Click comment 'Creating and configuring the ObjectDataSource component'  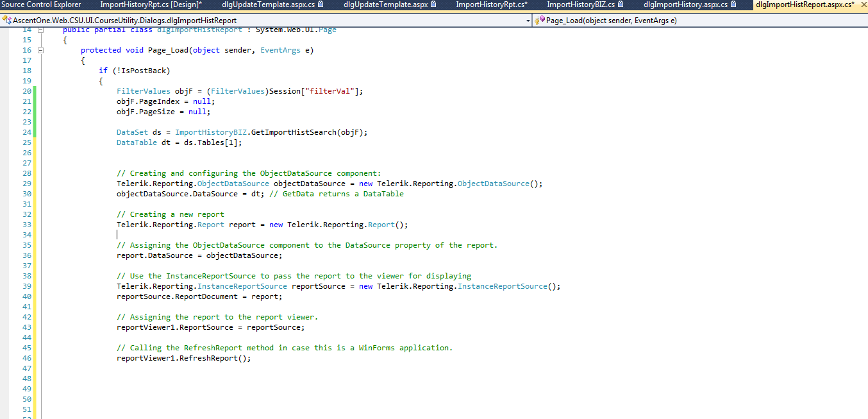tap(249, 173)
